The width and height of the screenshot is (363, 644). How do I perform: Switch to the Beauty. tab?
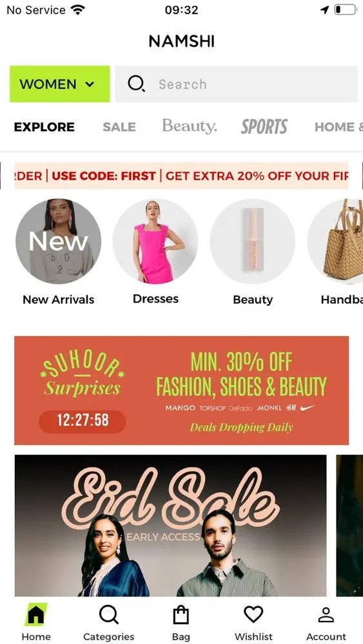point(189,126)
